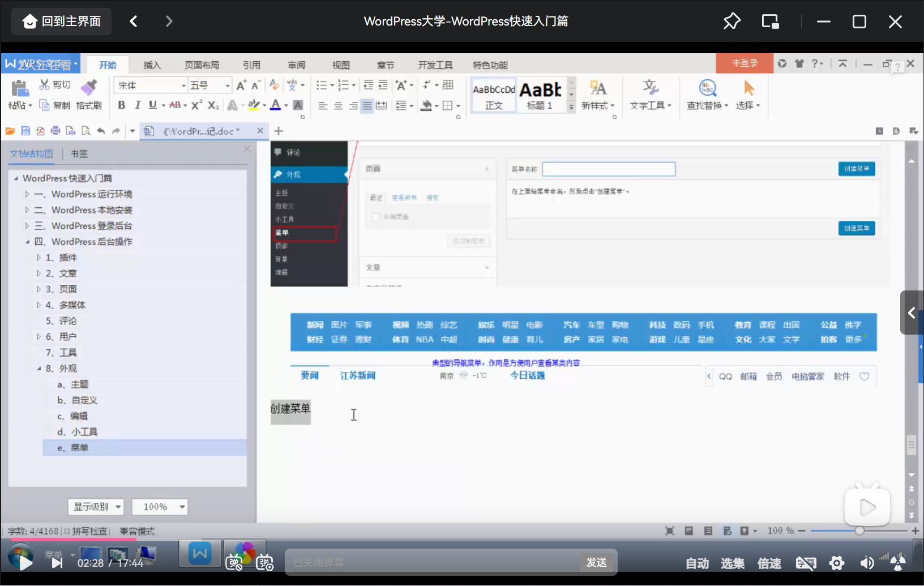Screen dimensions: 924x586
Task: Toggle superscript X² formatting
Action: point(196,105)
